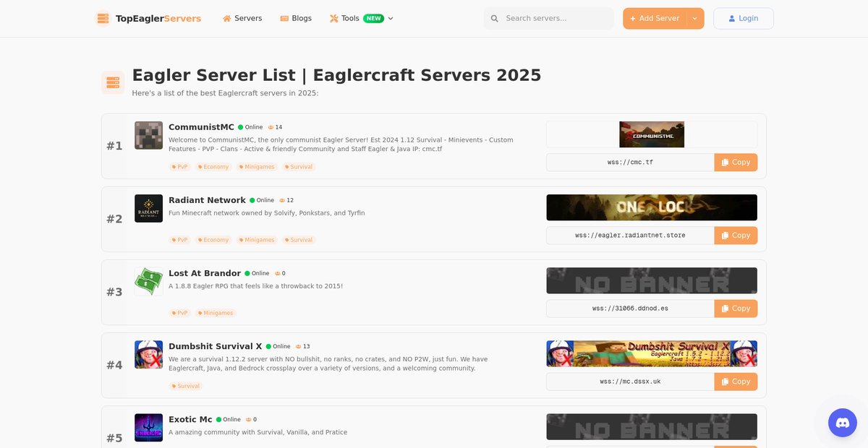
Task: Click the Exotic Mc Online status dot
Action: coord(219,419)
